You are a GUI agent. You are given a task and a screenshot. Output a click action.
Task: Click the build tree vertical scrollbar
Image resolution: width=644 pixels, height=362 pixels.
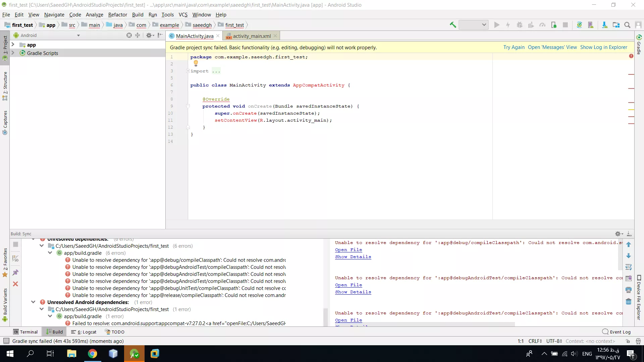(x=325, y=317)
